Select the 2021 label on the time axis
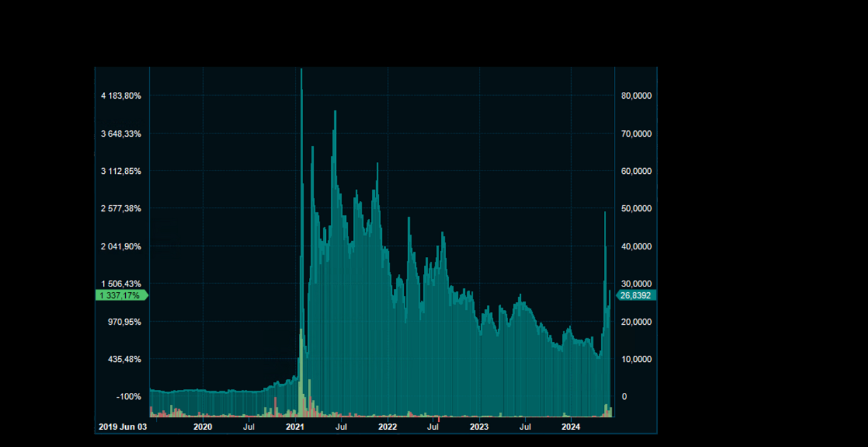 point(295,427)
